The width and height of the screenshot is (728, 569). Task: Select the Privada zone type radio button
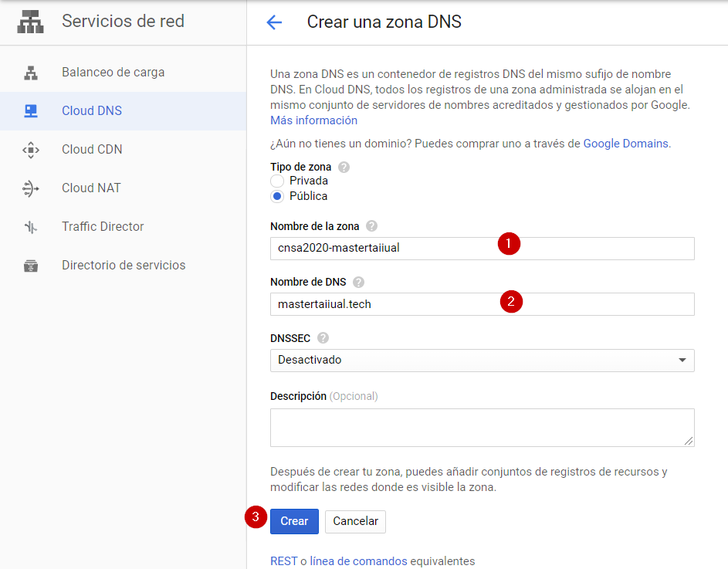(x=277, y=181)
